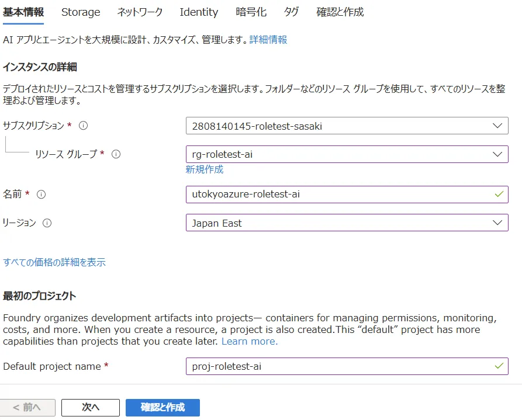Image resolution: width=522 pixels, height=420 pixels.
Task: Follow the Learn more link
Action: coord(250,341)
